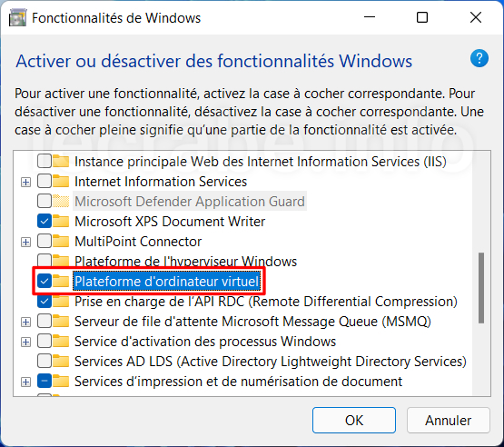Click the Services AD LDS folder icon

61,361
